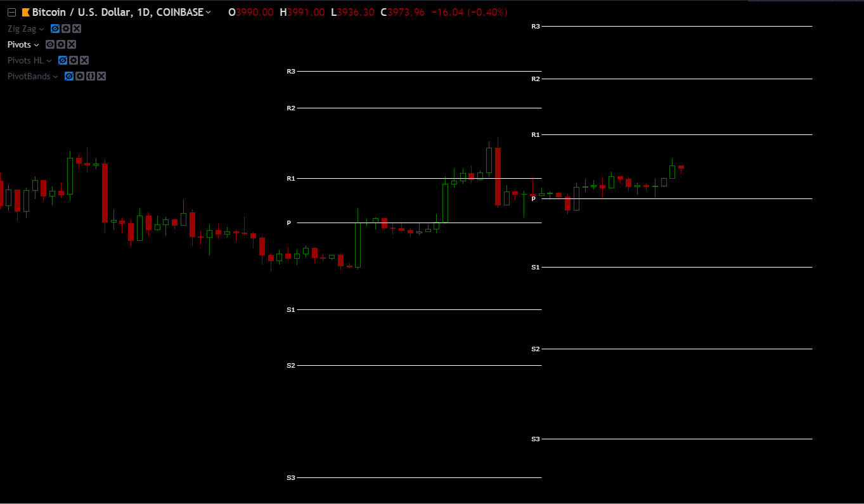Show the hidden Pivots HL indicator
The width and height of the screenshot is (864, 504).
tap(62, 60)
